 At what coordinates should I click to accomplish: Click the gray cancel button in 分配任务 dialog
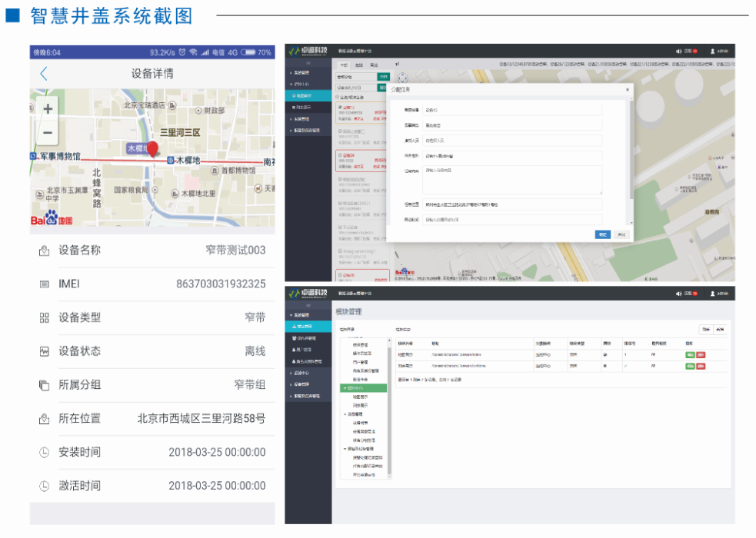(621, 234)
